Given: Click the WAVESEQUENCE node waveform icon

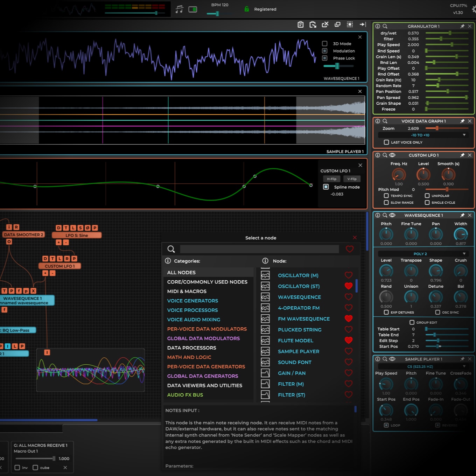Looking at the screenshot, I should coord(265,297).
